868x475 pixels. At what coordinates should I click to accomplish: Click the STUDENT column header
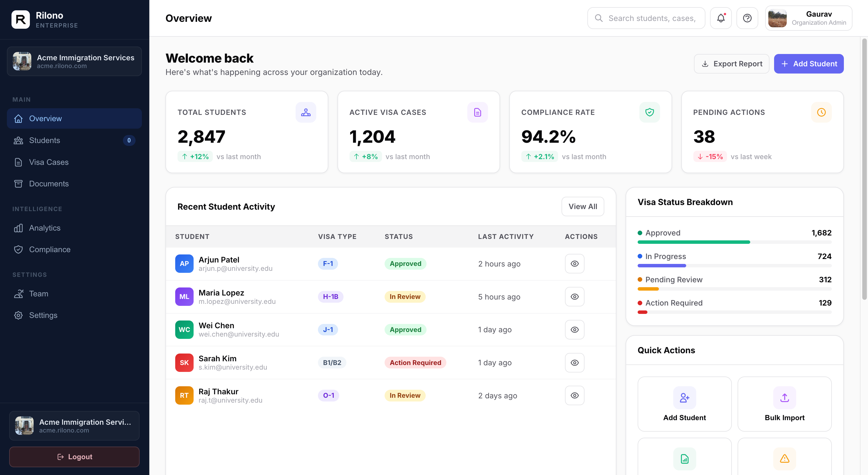click(x=192, y=236)
